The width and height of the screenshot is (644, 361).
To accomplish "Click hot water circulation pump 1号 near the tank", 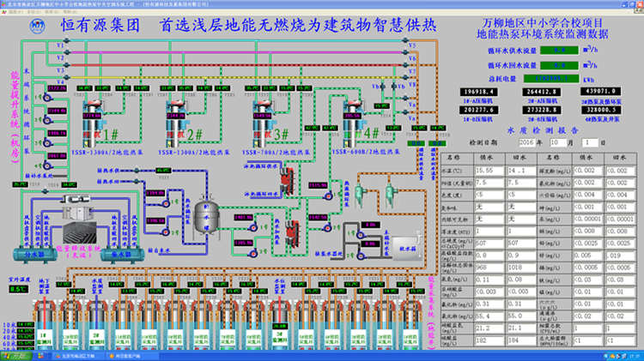I will [x=165, y=203].
